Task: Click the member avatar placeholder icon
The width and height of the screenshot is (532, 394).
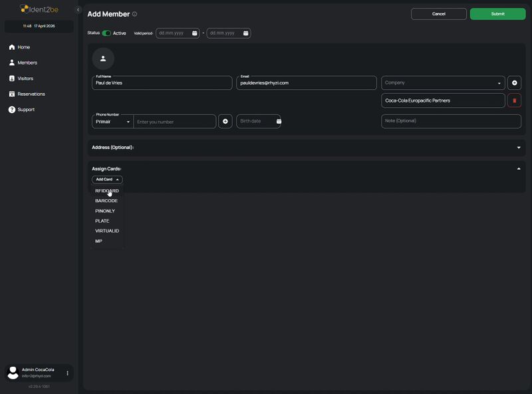Action: point(103,59)
